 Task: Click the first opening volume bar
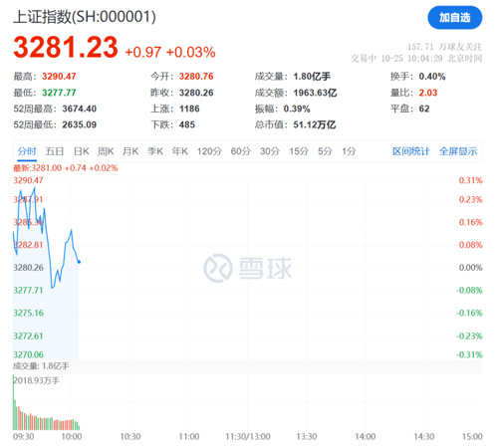[14, 402]
